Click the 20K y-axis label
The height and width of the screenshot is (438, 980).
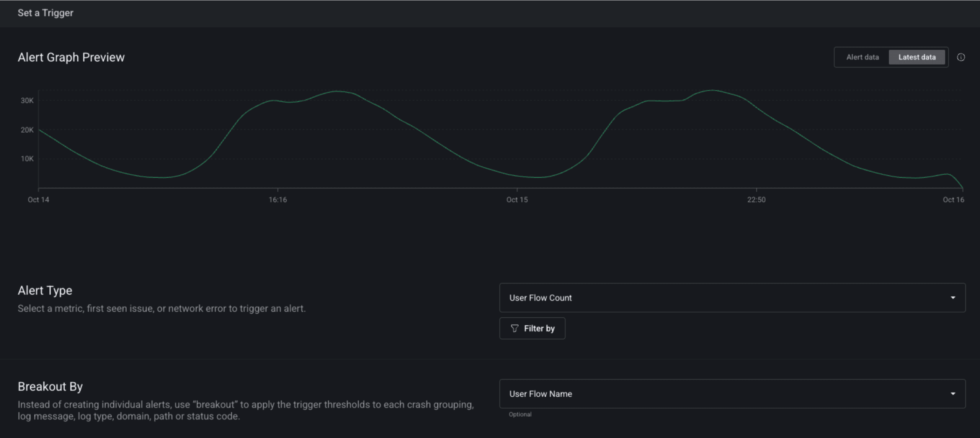(x=27, y=130)
